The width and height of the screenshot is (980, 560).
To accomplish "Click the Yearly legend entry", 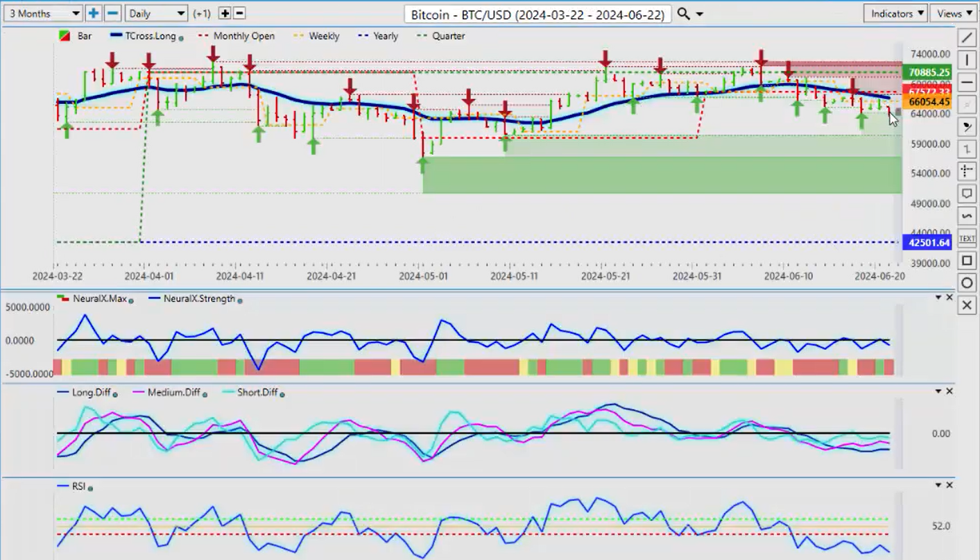I will coord(379,36).
